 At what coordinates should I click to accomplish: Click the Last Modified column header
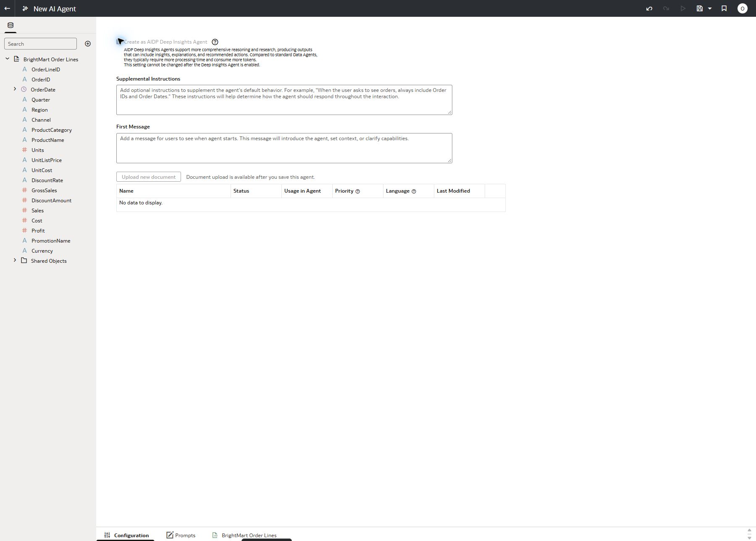coord(459,191)
